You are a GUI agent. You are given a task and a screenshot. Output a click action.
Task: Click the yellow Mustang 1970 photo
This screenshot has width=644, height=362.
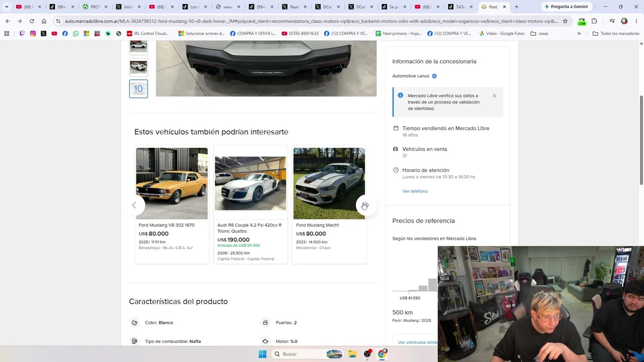click(x=172, y=184)
